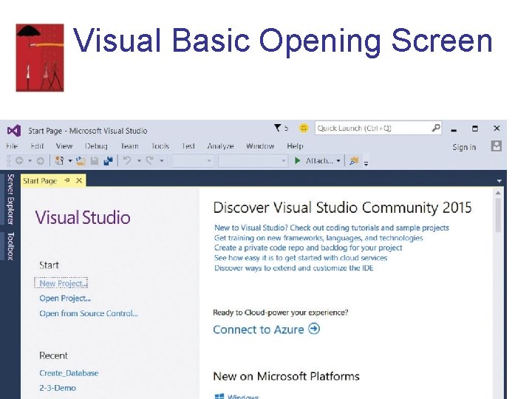This screenshot has height=399, width=532.
Task: Close the Start Page tab
Action: (x=79, y=180)
